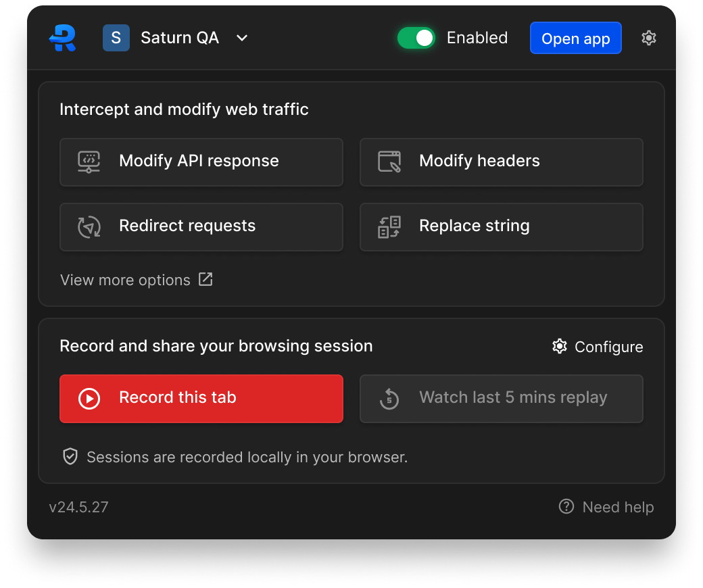Watch last 5 mins replay
This screenshot has height=588, width=703.
coord(502,399)
